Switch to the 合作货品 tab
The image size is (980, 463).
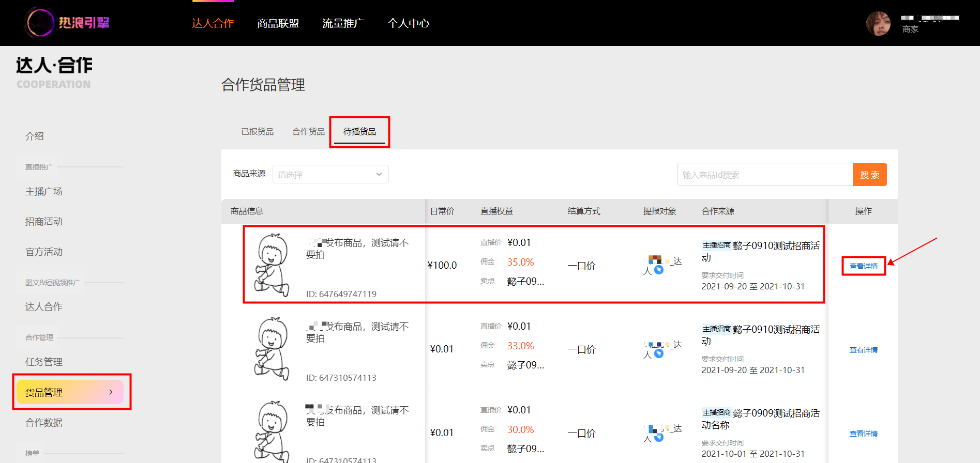pos(309,132)
